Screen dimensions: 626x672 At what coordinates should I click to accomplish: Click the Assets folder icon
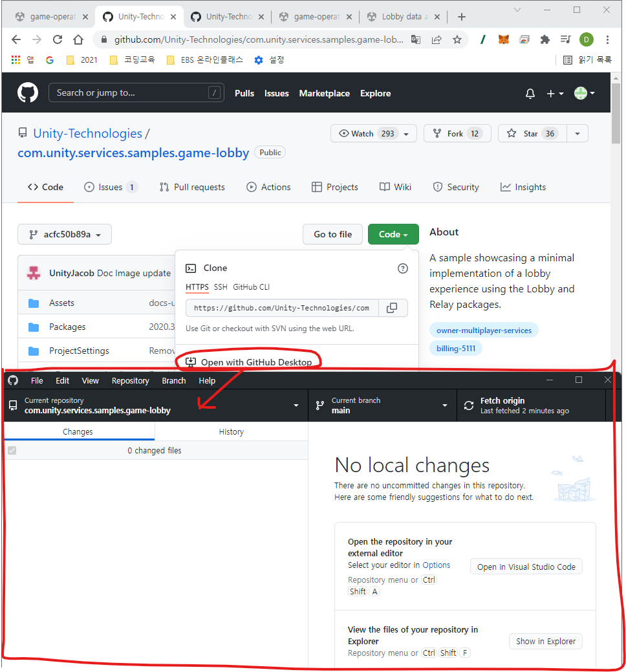(x=34, y=303)
